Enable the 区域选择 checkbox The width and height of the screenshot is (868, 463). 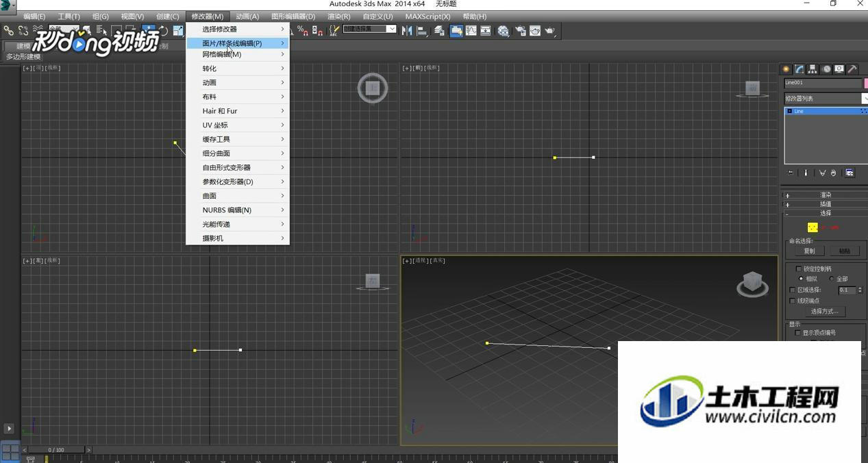[793, 290]
